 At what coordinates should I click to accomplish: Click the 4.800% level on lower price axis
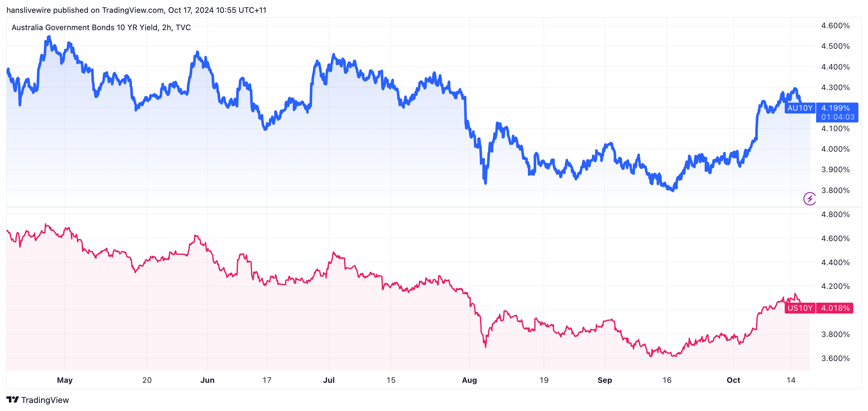835,214
